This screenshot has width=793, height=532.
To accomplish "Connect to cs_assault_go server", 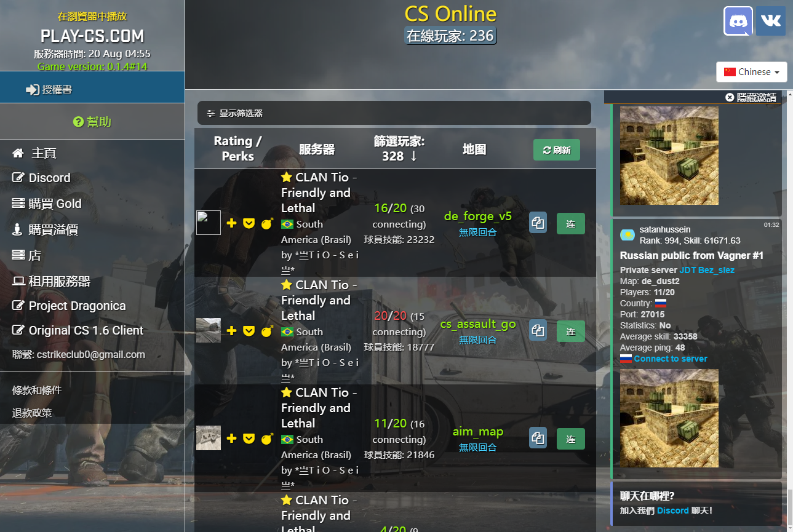I will [571, 330].
